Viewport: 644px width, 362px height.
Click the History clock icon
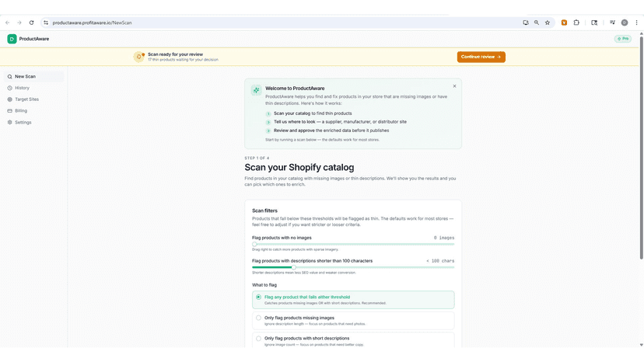tap(10, 88)
